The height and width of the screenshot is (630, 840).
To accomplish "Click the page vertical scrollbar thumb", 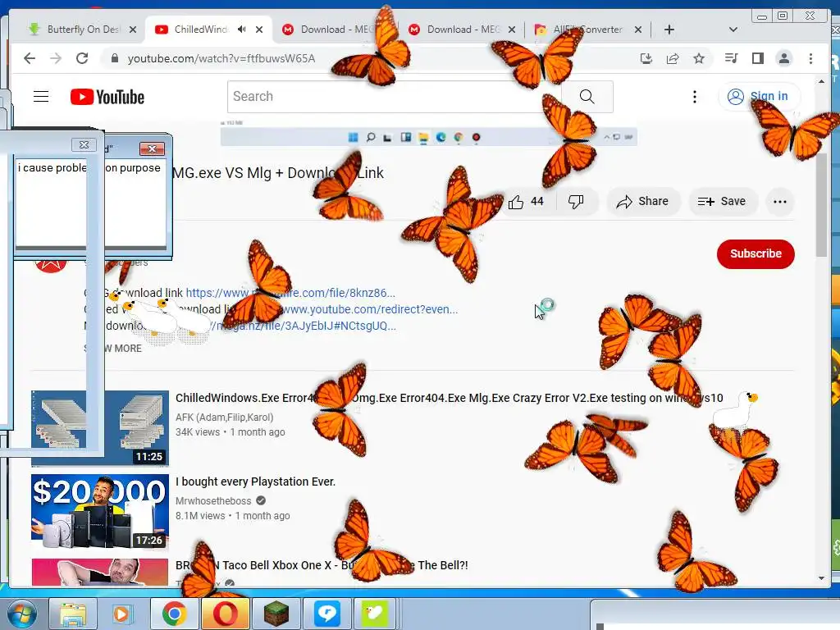I will pyautogui.click(x=821, y=203).
